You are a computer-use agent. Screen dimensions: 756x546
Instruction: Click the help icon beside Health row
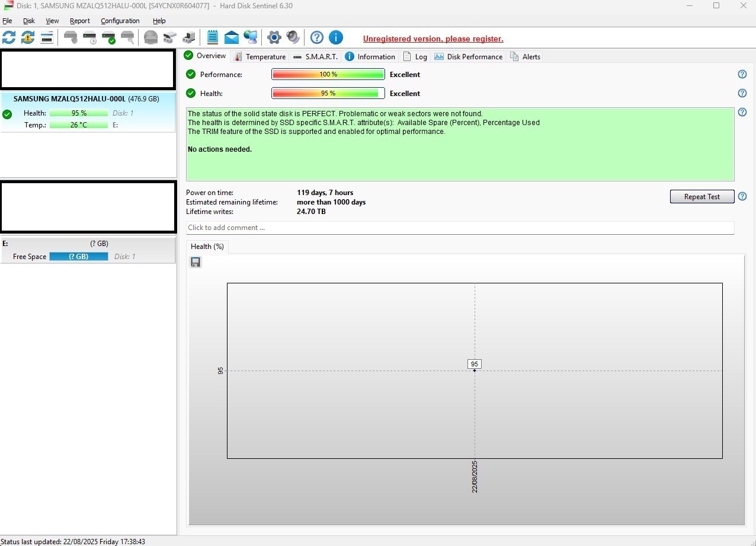pos(742,93)
